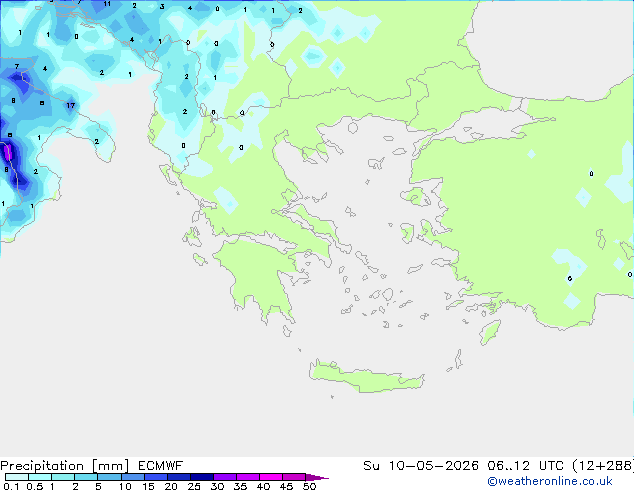The height and width of the screenshot is (490, 634).
Task: Click the purple arrow tip beyond 50
Action: [317, 477]
